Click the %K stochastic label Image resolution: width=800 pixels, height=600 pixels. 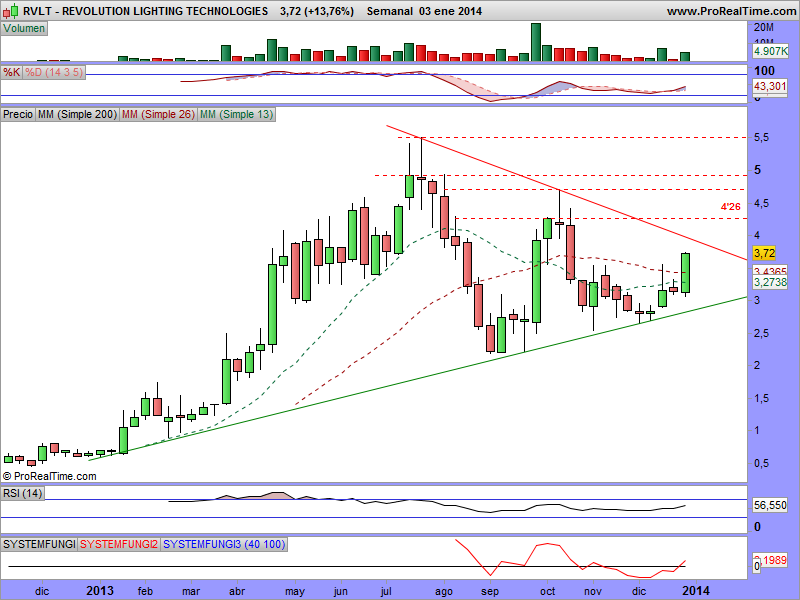tap(12, 72)
